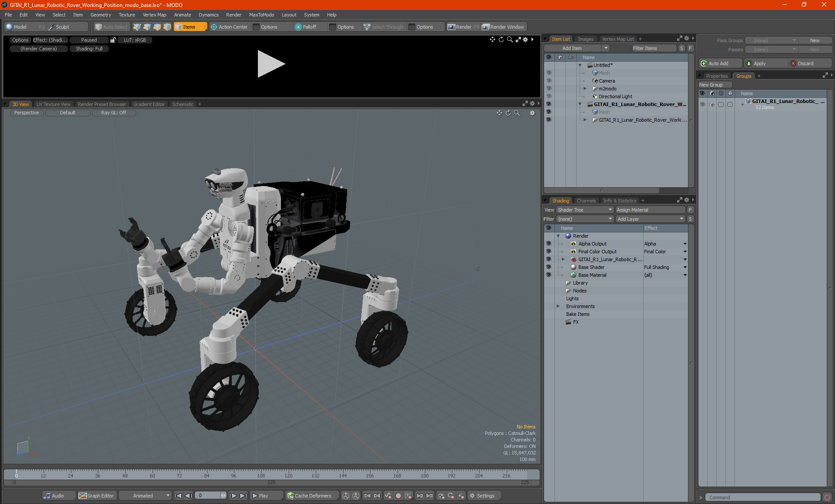This screenshot has height=504, width=835.
Task: Toggle Action Center tool
Action: pos(229,27)
